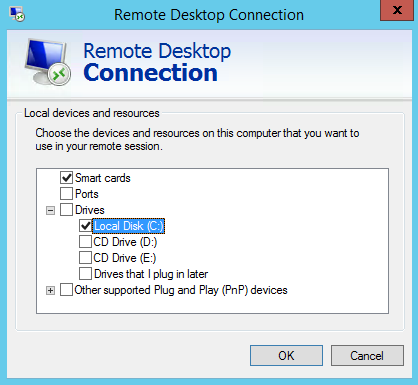This screenshot has width=418, height=385.
Task: Confirm selection with the OK button
Action: point(286,355)
